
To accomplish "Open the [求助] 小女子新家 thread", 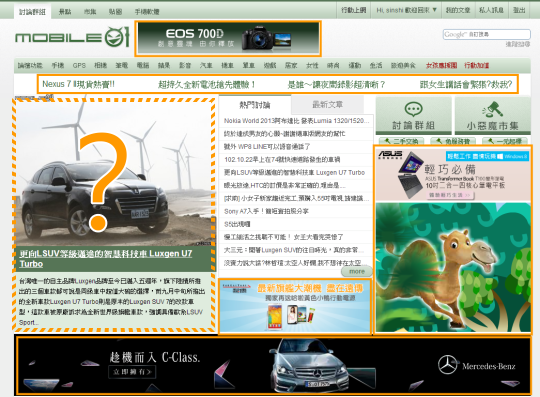I will 297,198.
